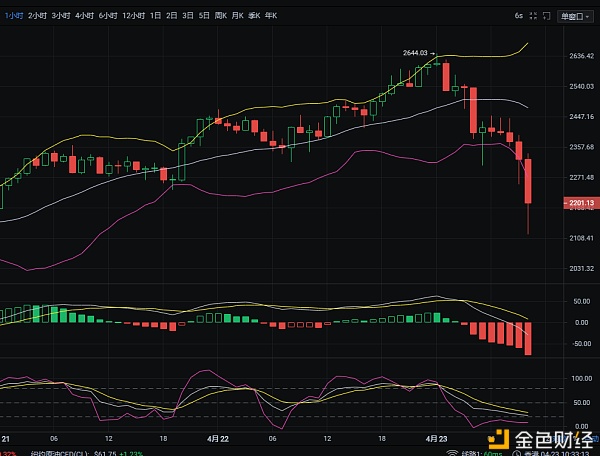Click the 2108.41 price axis label
The height and width of the screenshot is (456, 600).
click(582, 238)
